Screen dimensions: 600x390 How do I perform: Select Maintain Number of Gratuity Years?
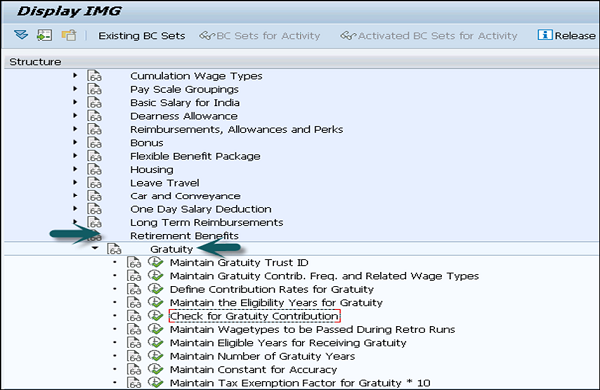coord(262,356)
